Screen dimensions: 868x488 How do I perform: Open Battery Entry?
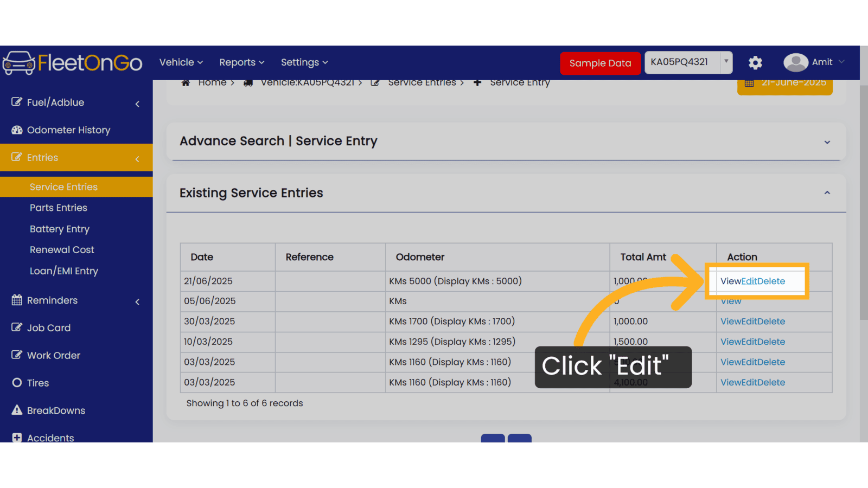[60, 229]
